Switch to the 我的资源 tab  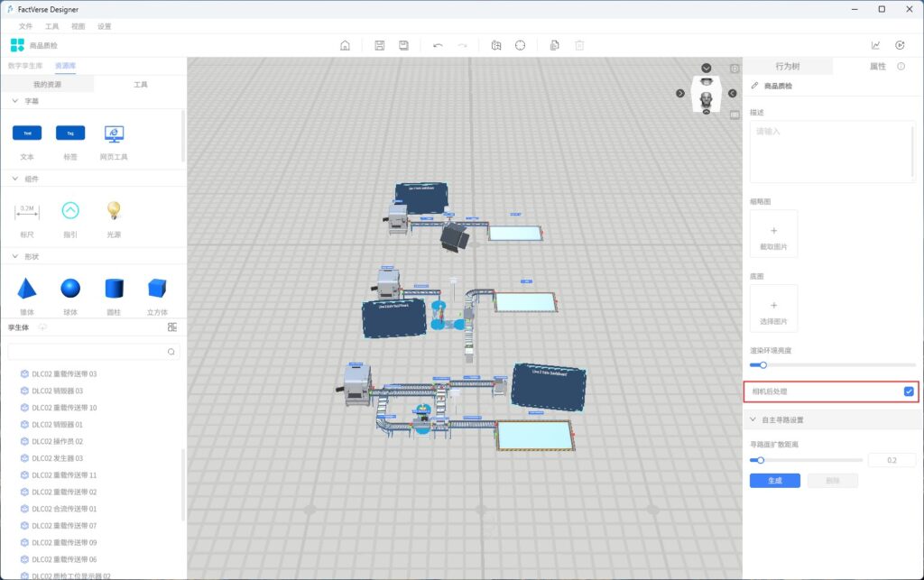tap(47, 84)
